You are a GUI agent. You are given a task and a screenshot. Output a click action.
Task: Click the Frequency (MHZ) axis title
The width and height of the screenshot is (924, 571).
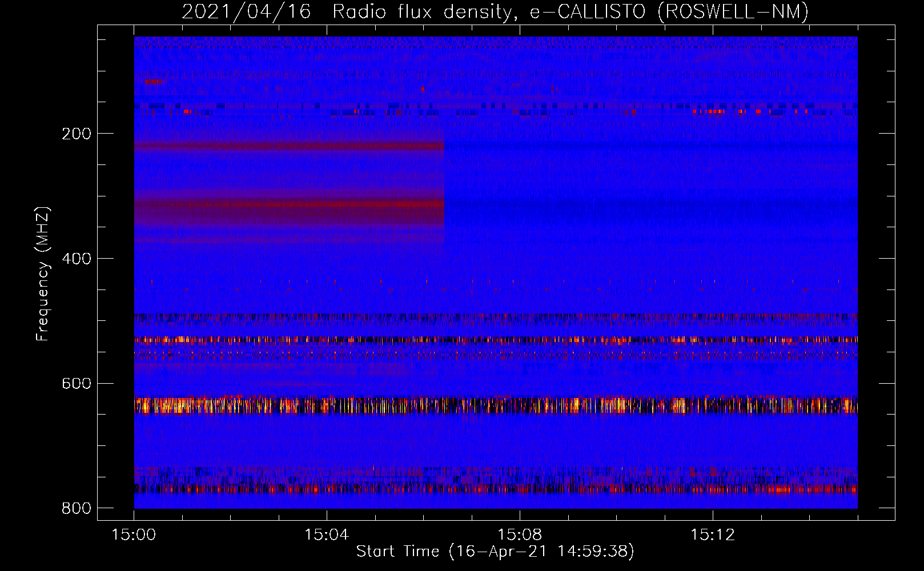pyautogui.click(x=43, y=274)
